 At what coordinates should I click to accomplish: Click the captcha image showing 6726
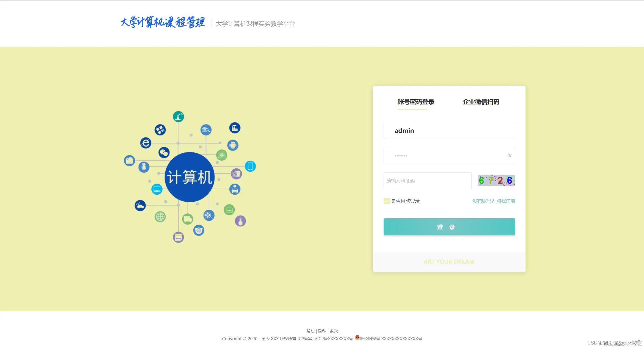coord(496,181)
